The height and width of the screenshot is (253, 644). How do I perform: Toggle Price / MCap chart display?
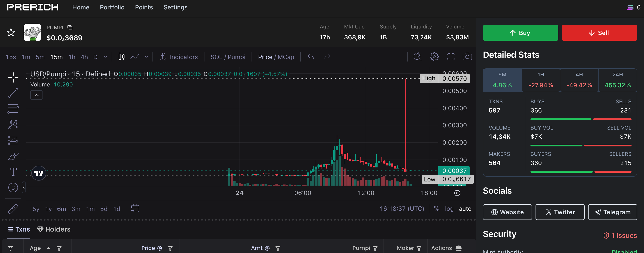pos(276,57)
